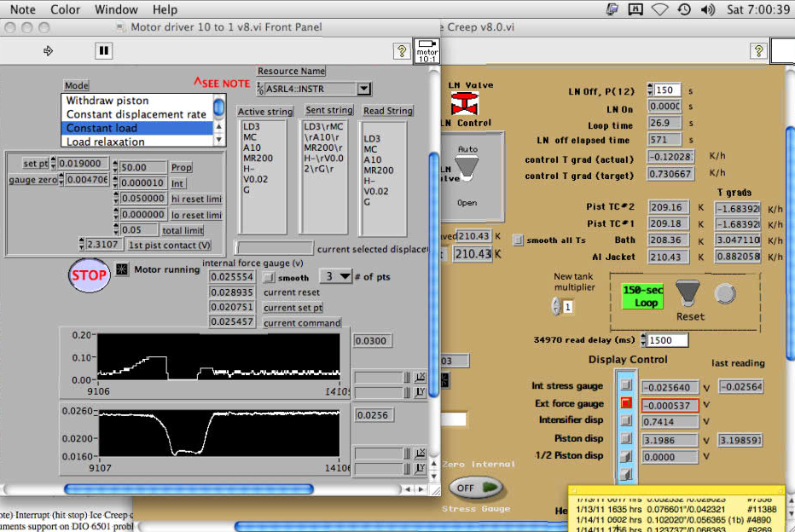
Task: Click the Run arrow in toolbar
Action: coord(48,51)
